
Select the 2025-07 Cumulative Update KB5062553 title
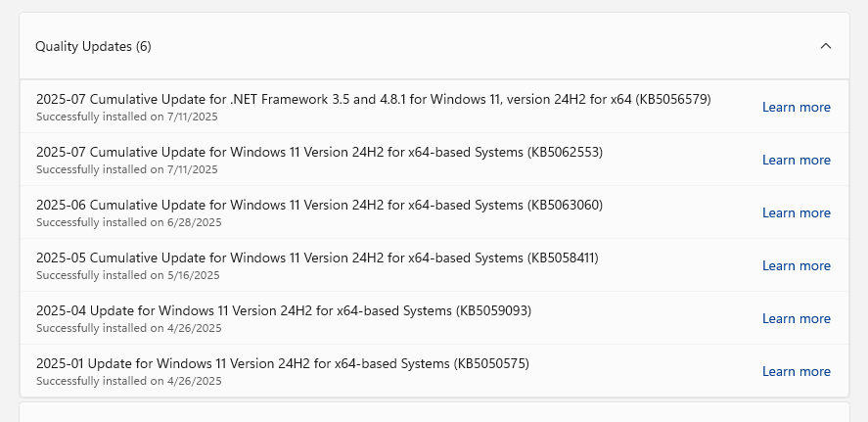coord(319,152)
